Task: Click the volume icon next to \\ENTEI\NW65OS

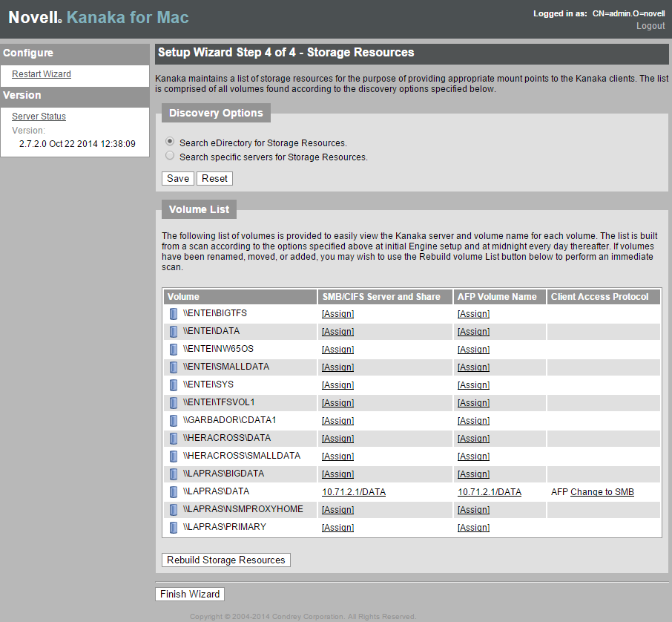Action: tap(174, 350)
